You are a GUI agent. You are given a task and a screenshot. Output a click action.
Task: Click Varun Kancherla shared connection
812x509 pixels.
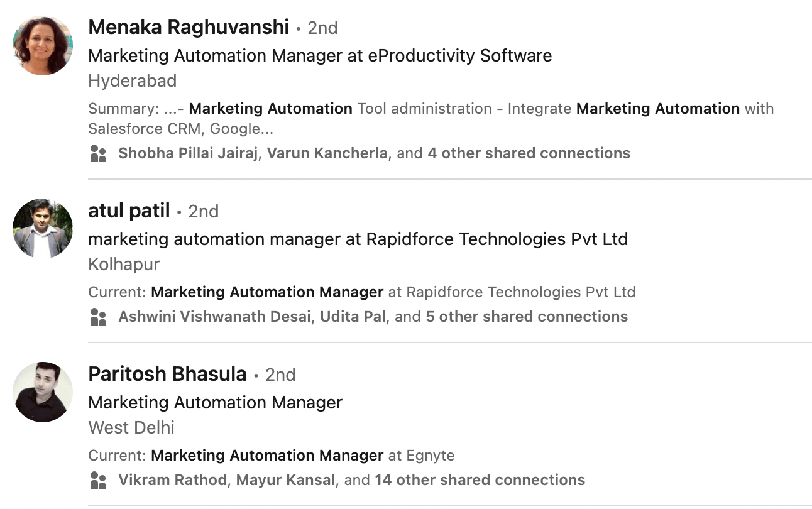327,153
